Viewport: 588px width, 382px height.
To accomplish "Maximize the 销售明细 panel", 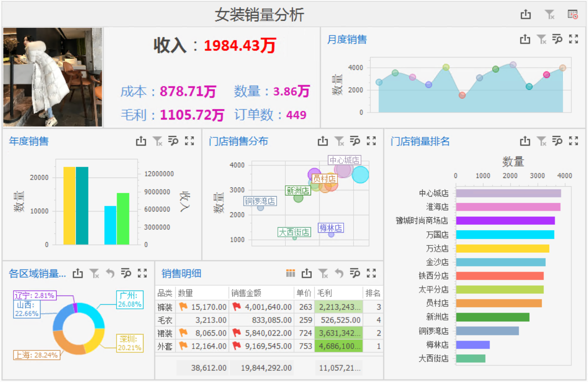I will point(371,273).
